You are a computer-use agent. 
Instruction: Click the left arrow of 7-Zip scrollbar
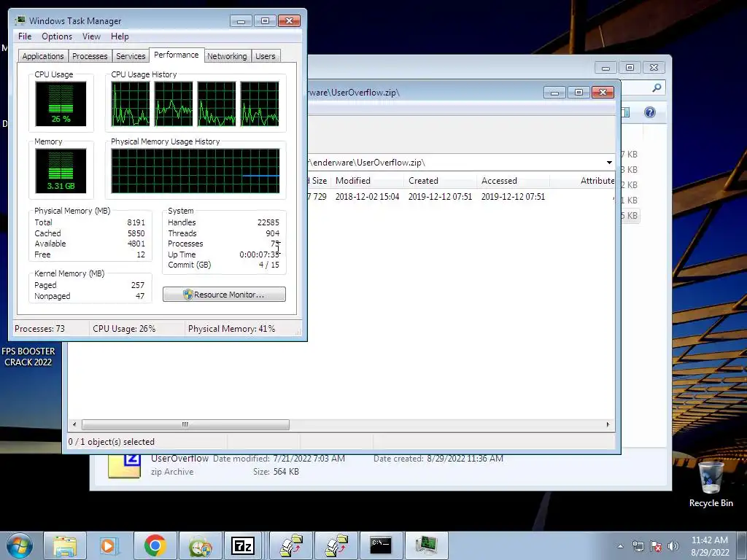(74, 424)
